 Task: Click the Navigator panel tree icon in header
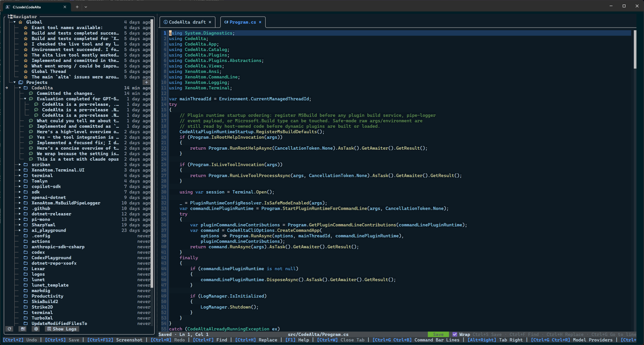click(x=10, y=17)
